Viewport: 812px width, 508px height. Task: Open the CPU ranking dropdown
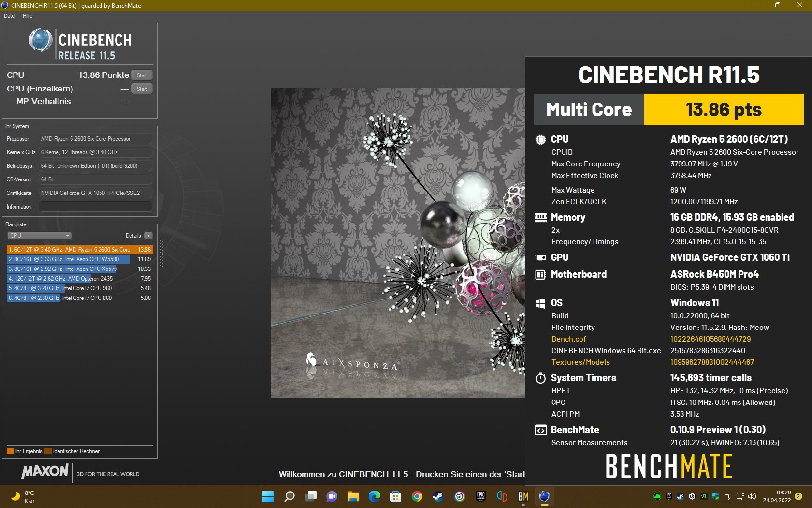(x=39, y=236)
